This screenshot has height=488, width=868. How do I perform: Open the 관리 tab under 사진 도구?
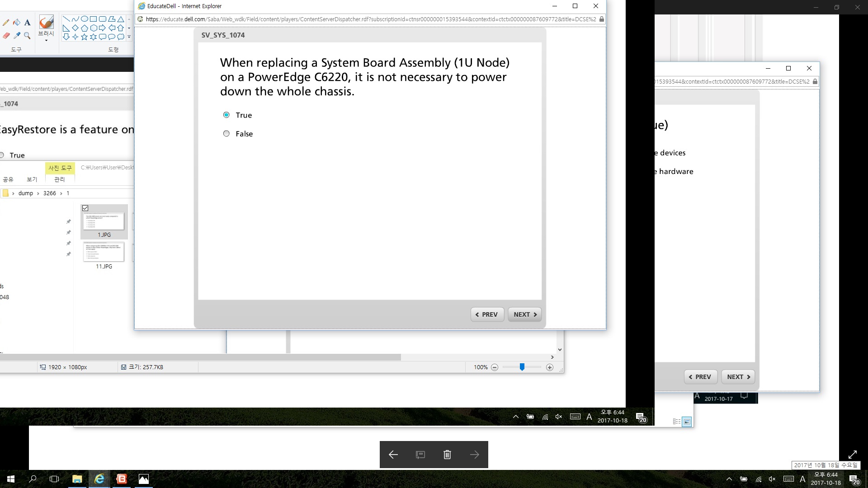[59, 179]
